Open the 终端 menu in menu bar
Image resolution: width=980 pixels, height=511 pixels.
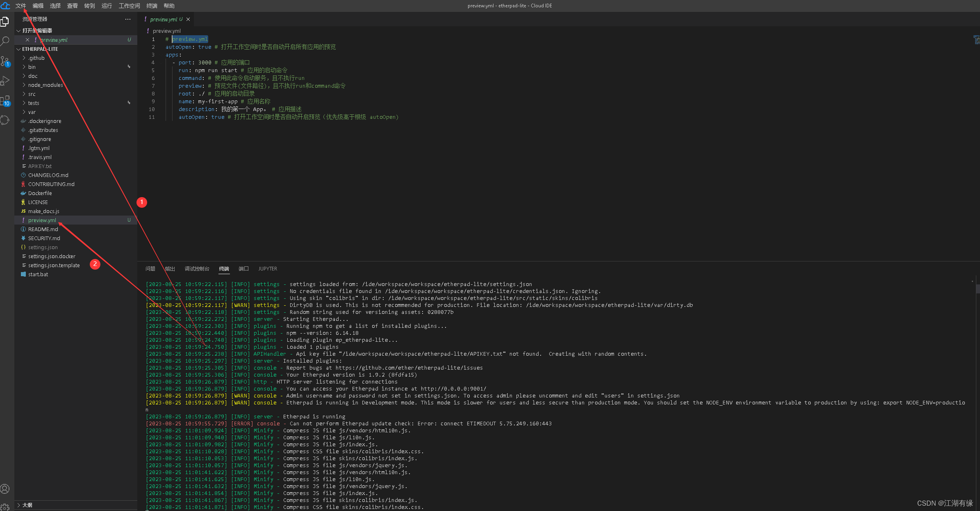click(x=152, y=6)
